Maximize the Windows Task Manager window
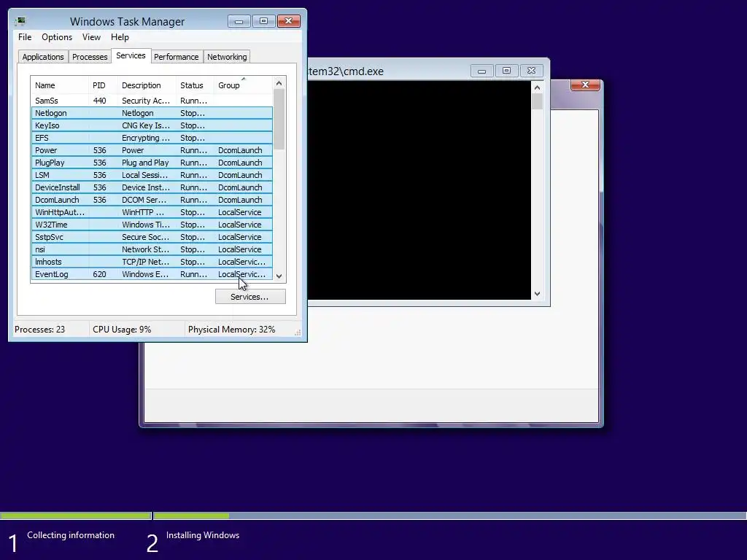747x560 pixels. [x=263, y=21]
